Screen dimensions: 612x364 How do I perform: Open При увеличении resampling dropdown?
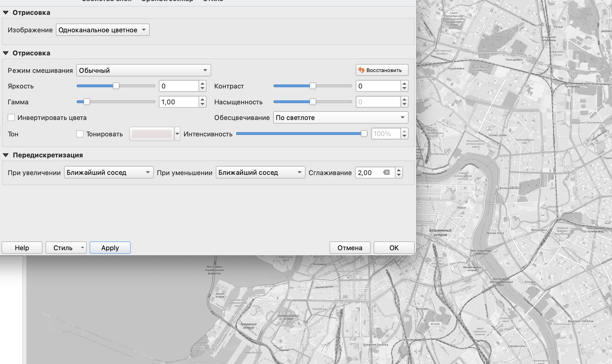coord(109,173)
